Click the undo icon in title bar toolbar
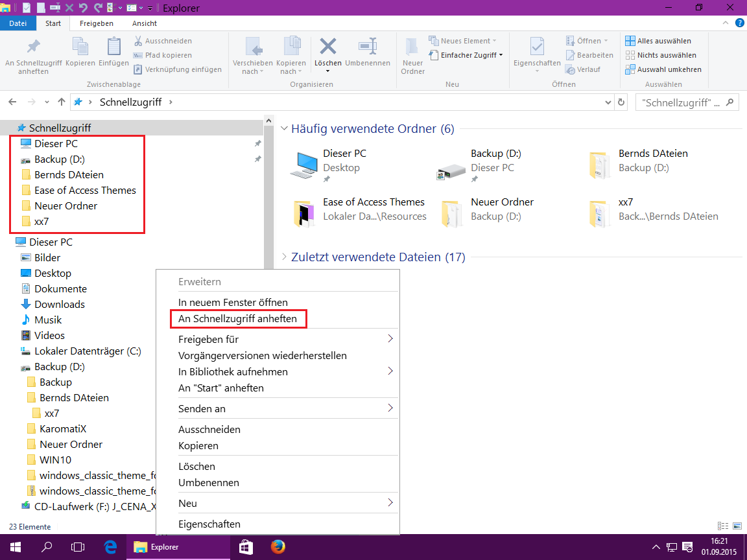This screenshot has width=747, height=560. pos(83,8)
